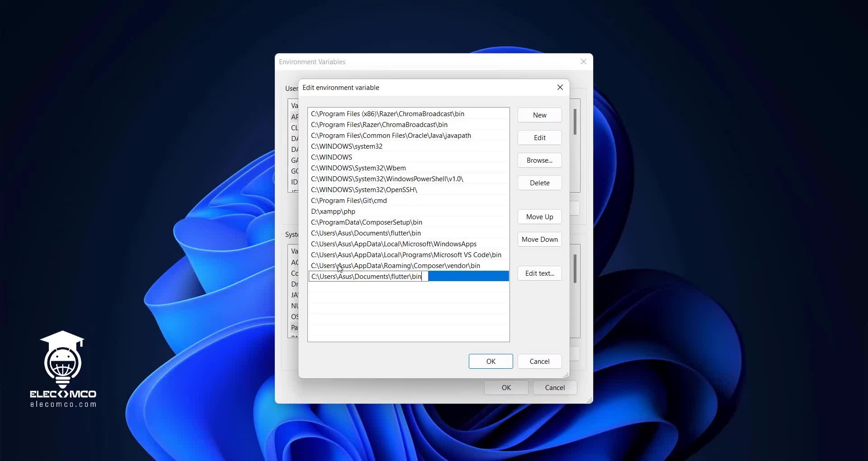This screenshot has height=461, width=868.
Task: Click inside the flutter\bin text field
Action: coord(366,277)
